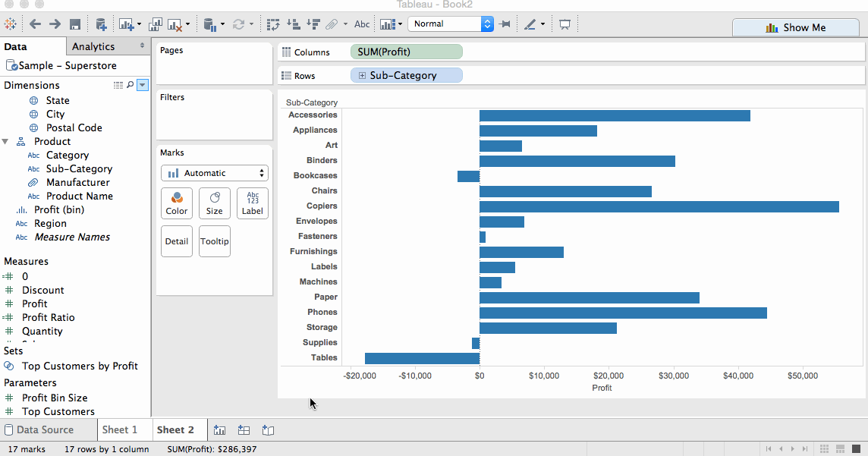Click the Presentation Mode icon
The height and width of the screenshot is (456, 868).
tap(565, 24)
